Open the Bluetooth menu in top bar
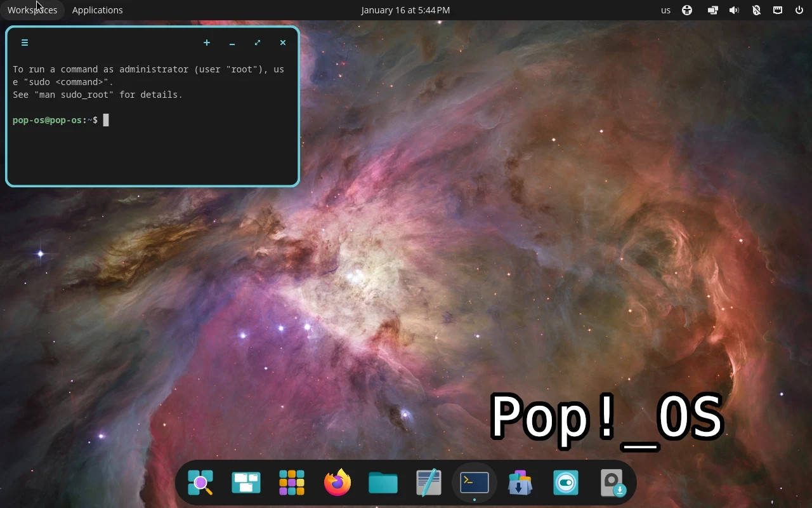Screen dimensions: 812x508 [756, 10]
